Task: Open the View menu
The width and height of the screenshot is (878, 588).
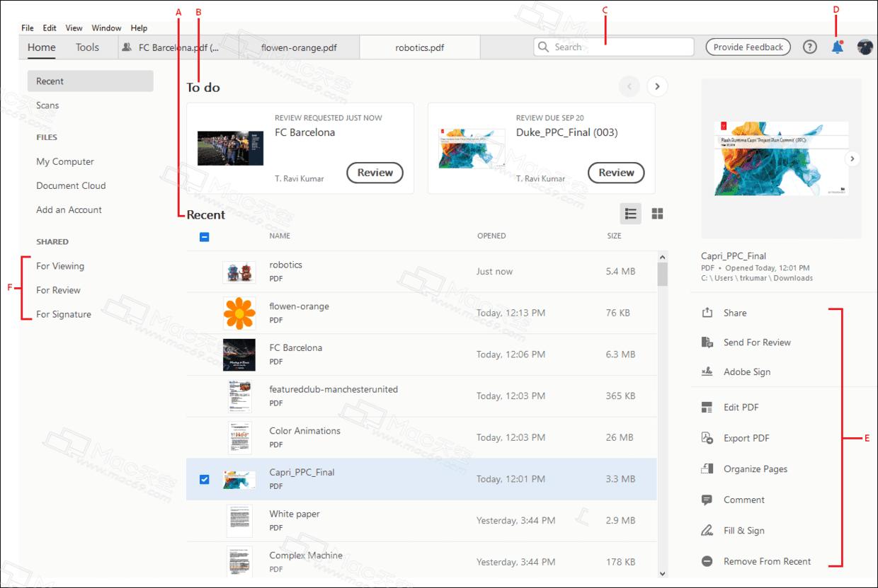Action: click(x=73, y=28)
